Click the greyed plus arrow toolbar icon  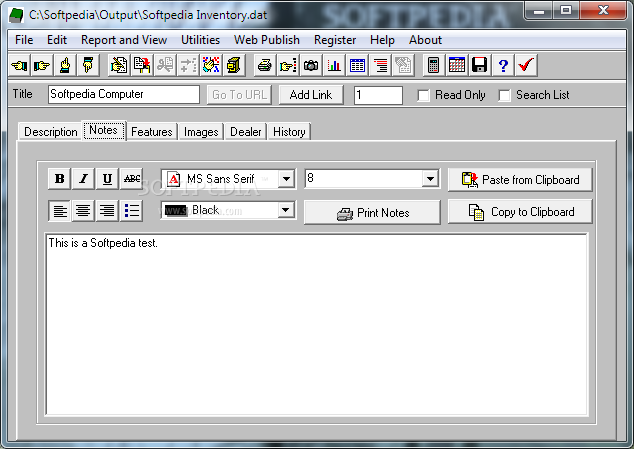(188, 65)
